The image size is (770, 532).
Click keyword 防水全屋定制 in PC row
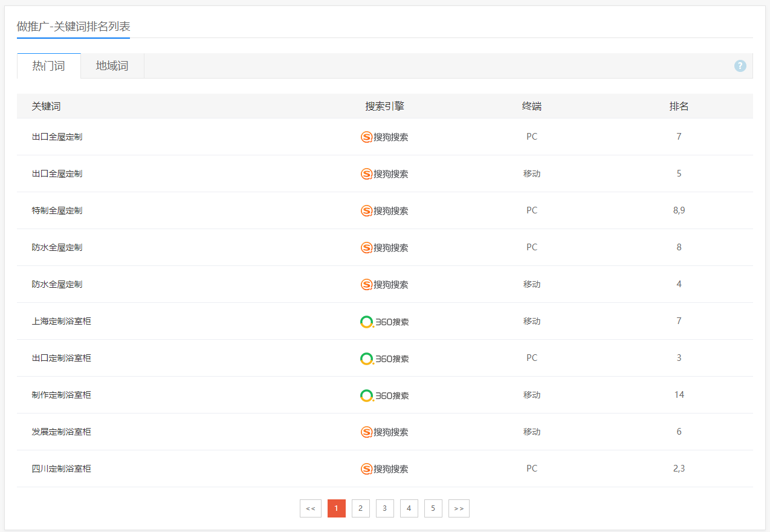[57, 247]
